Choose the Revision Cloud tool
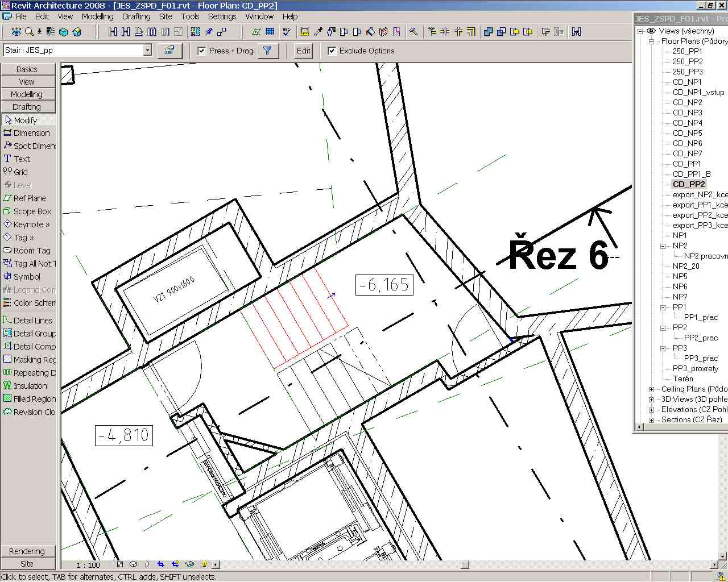Image resolution: width=728 pixels, height=582 pixels. click(x=28, y=412)
